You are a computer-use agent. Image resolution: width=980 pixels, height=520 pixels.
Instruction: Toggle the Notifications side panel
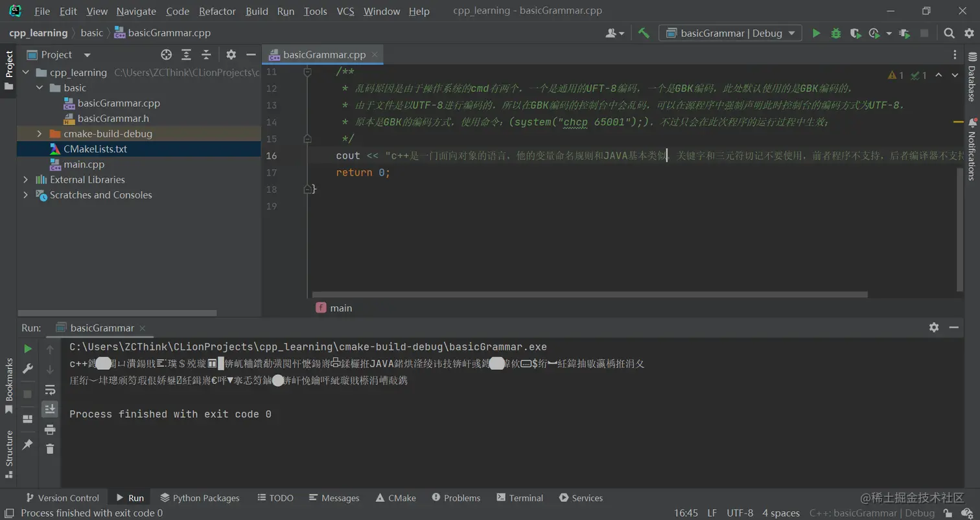(972, 149)
